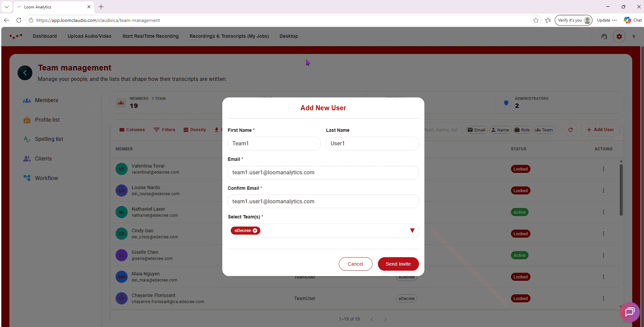Focus the Confirm Email input field
The height and width of the screenshot is (327, 644).
(x=323, y=202)
